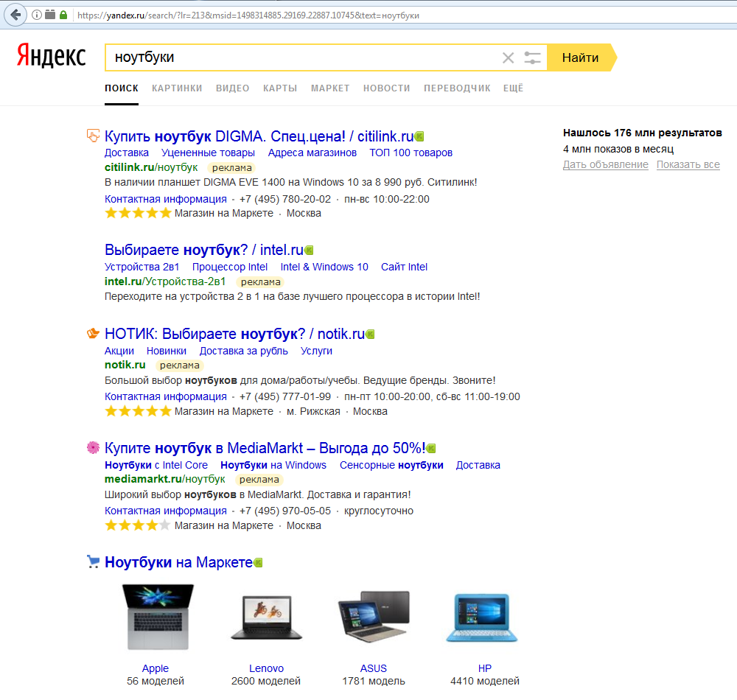
Task: Open the green ad badge after citilink.ru title
Action: (419, 137)
